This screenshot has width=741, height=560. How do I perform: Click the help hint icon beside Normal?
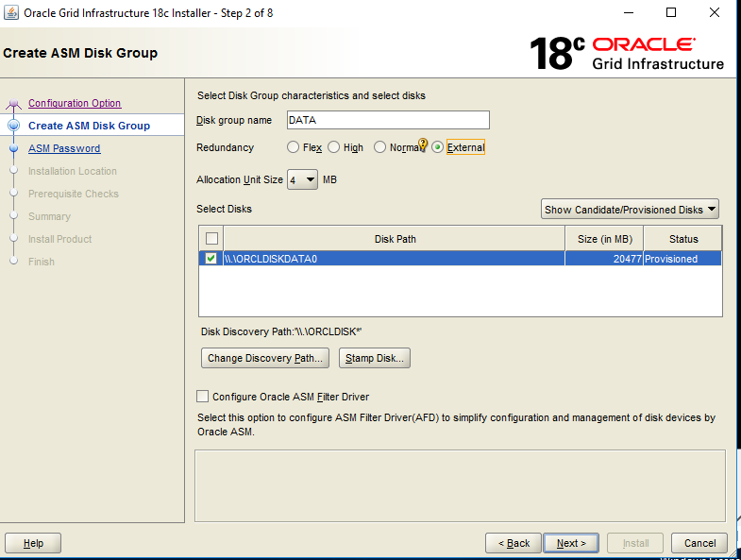tap(423, 144)
